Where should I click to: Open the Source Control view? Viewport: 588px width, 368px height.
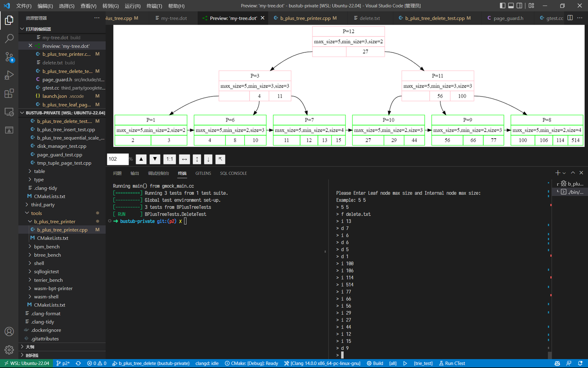pyautogui.click(x=9, y=57)
